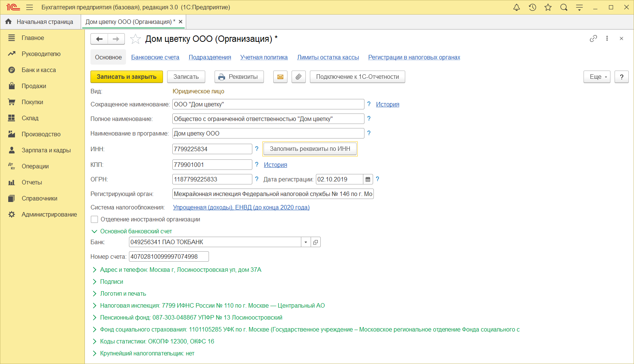Toggle Отделение иностранной организации checkbox

point(95,220)
